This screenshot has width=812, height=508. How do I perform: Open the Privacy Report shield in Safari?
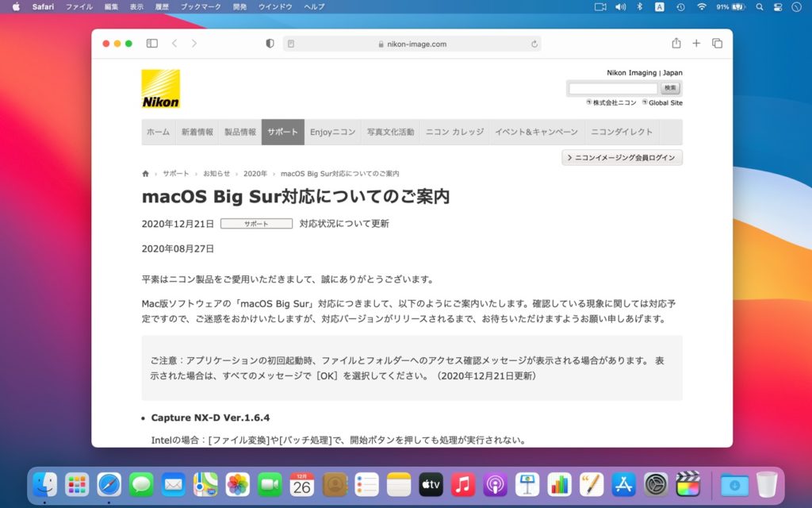[x=269, y=44]
